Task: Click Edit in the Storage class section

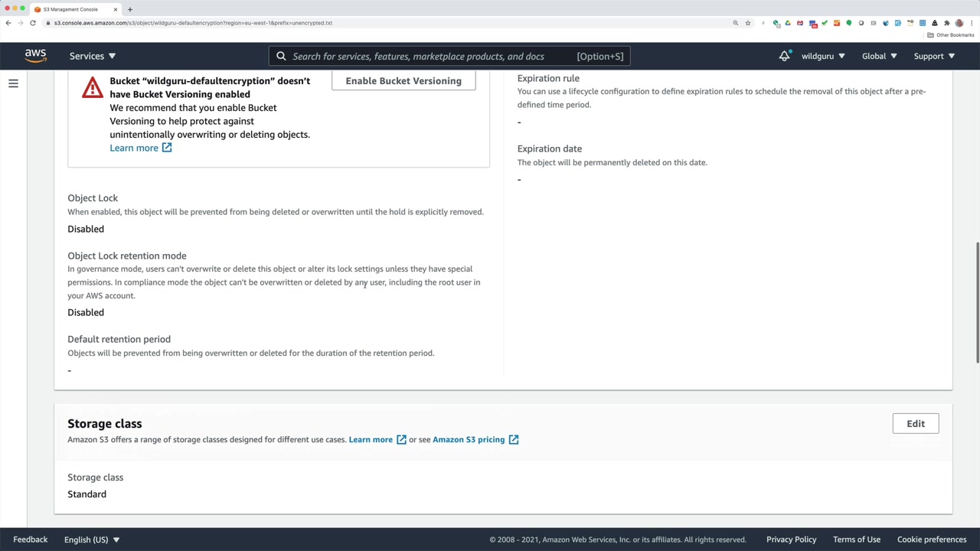Action: click(x=916, y=424)
